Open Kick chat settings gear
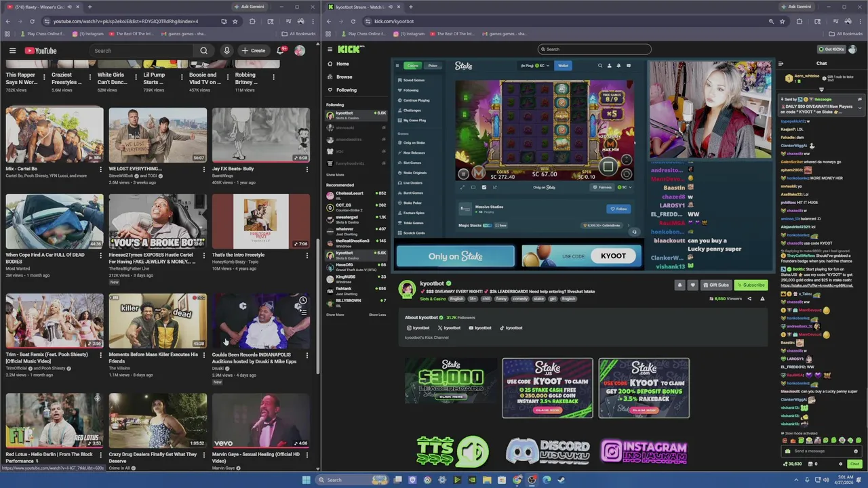This screenshot has height=488, width=868. pyautogui.click(x=841, y=464)
